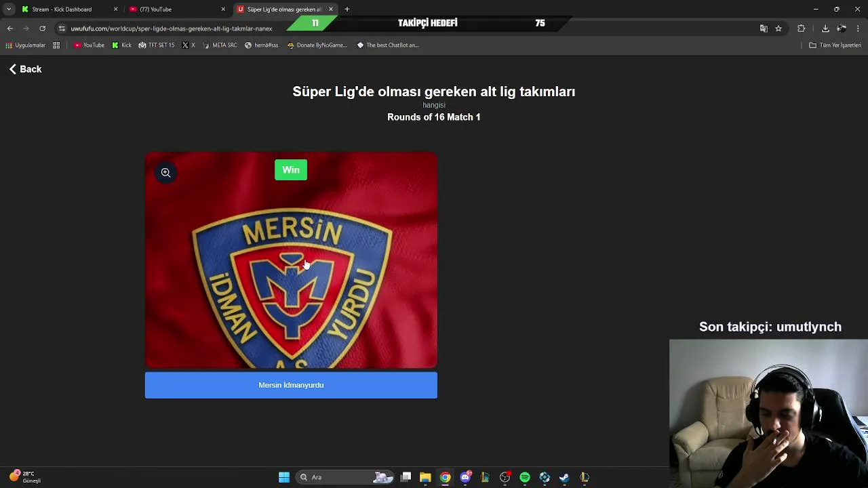Open OBS Studio from the taskbar

point(505,477)
